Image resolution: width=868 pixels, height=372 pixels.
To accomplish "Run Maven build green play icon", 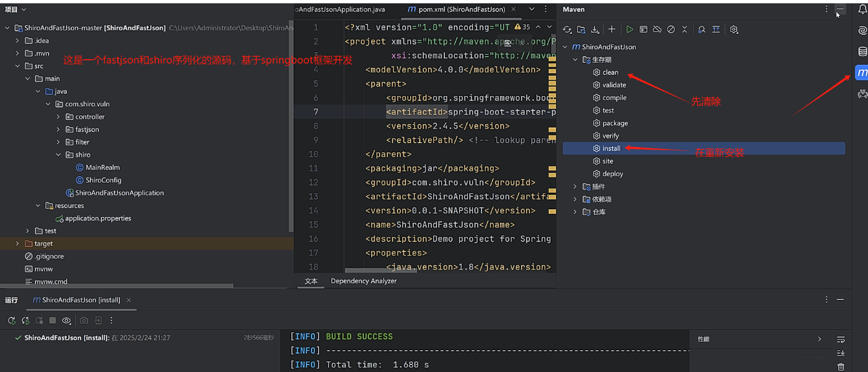I will point(629,30).
